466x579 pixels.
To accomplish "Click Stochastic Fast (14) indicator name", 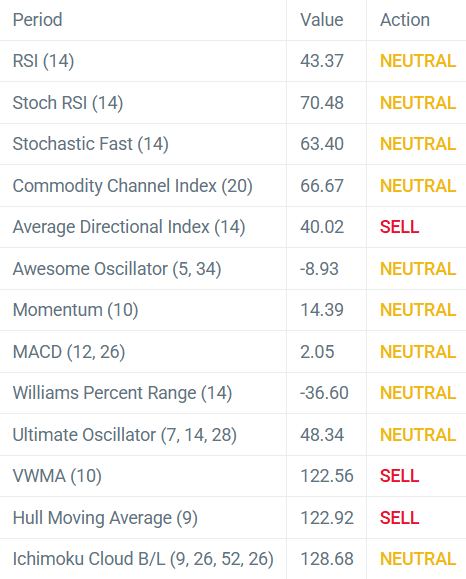I will pos(90,144).
